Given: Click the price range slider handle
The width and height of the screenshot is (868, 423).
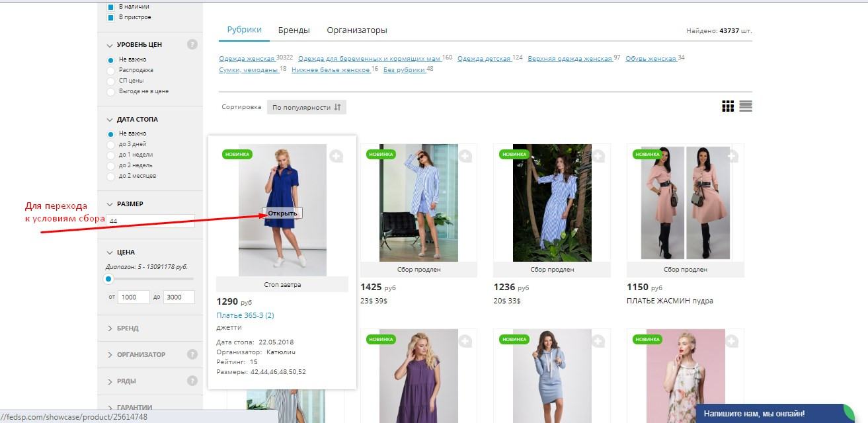Looking at the screenshot, I should (x=109, y=279).
